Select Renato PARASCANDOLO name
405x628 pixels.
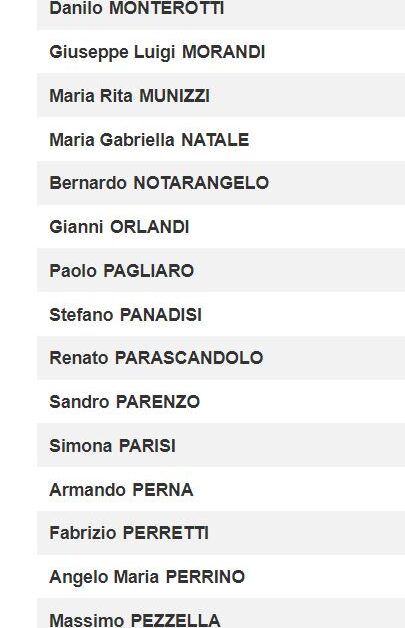[156, 358]
